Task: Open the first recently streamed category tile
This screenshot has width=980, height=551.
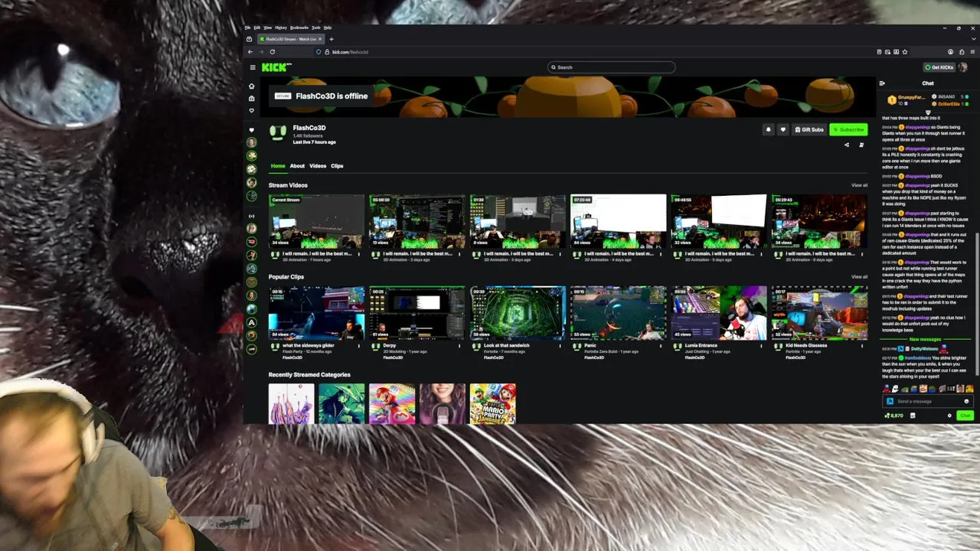Action: coord(291,403)
